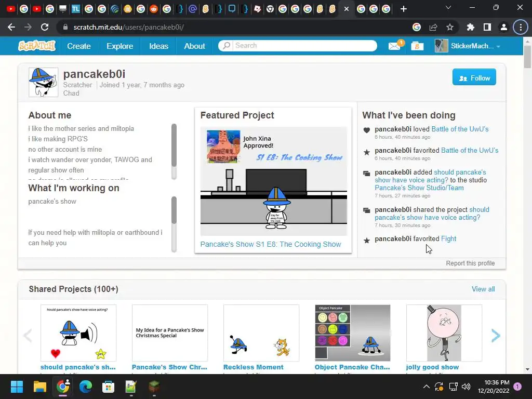Click the Google icon in address bar
This screenshot has height=399, width=532.
pos(417,27)
